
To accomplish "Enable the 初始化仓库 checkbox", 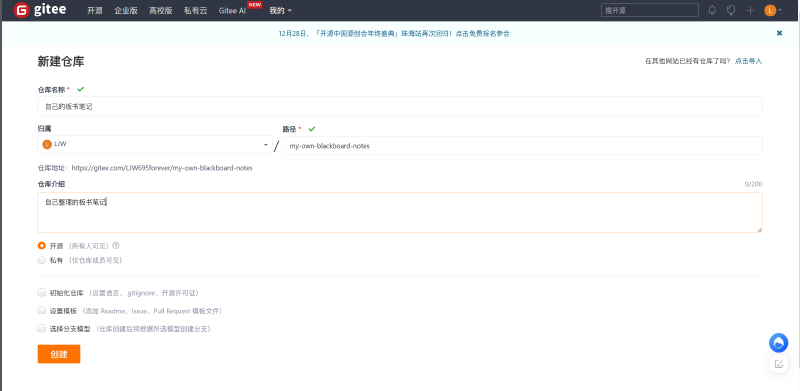I will [x=42, y=292].
